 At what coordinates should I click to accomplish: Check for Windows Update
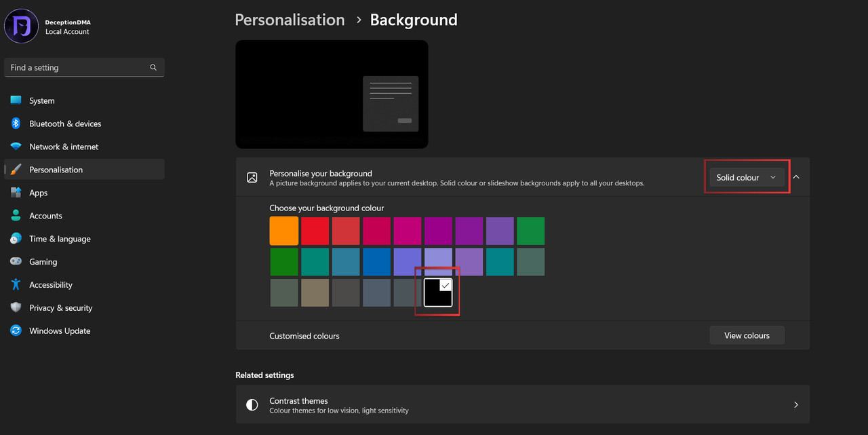60,331
